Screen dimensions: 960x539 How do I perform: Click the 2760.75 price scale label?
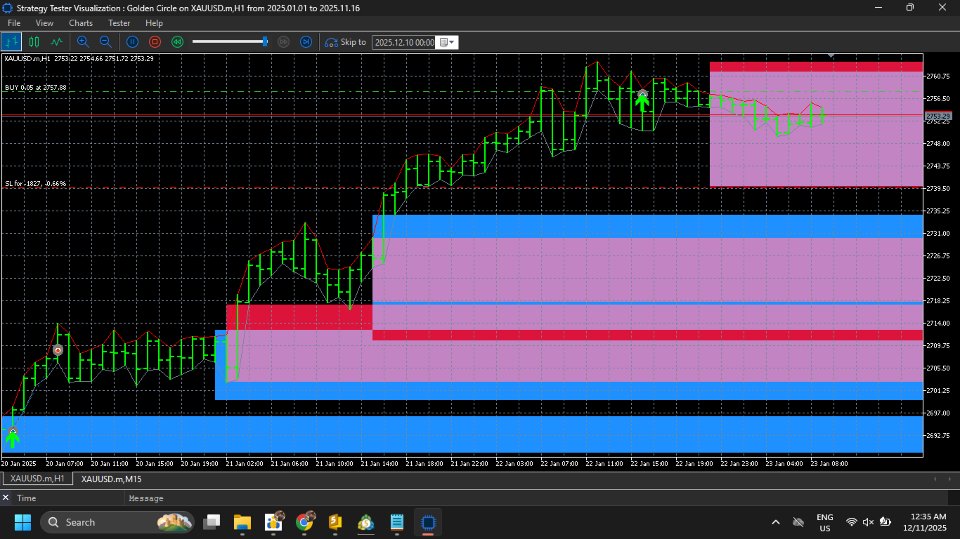pos(939,76)
